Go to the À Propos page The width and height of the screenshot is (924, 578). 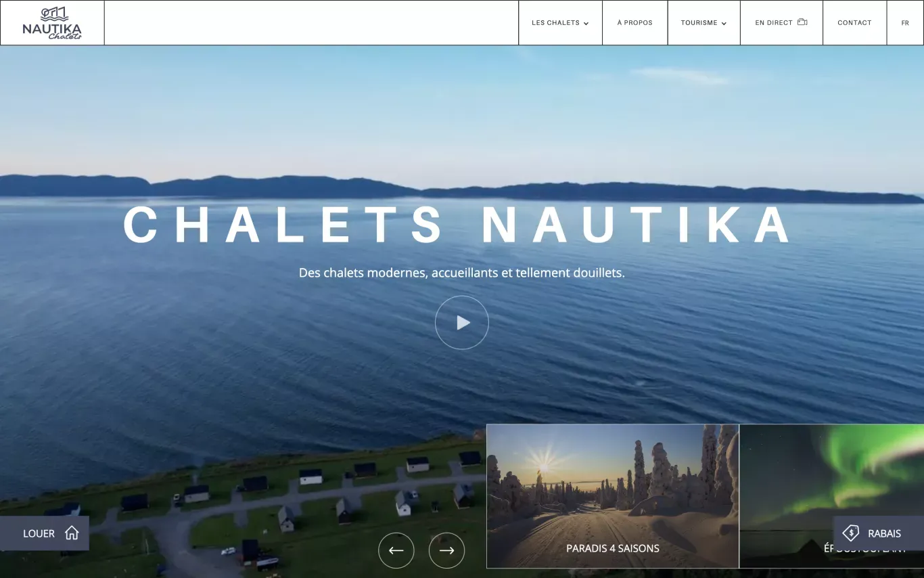pos(634,23)
